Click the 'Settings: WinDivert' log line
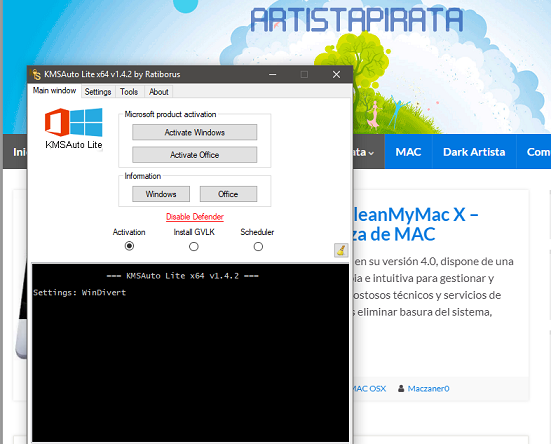Screen dimensions: 551x444 point(79,293)
